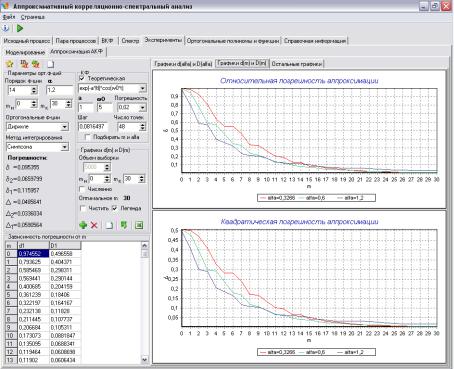Image resolution: width=454 pixels, height=369 pixels.
Task: Open the Ортогональные полиномы и функции tab
Action: click(233, 41)
